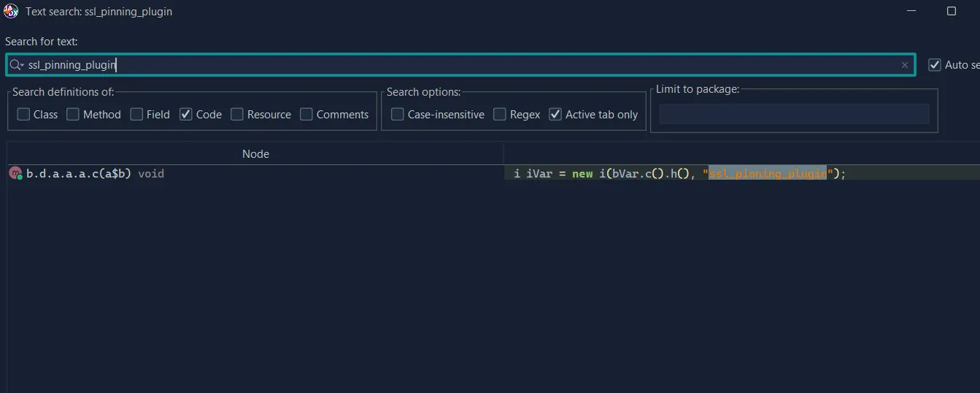Uncheck the Active tab only option
This screenshot has height=393, width=980.
tap(555, 115)
